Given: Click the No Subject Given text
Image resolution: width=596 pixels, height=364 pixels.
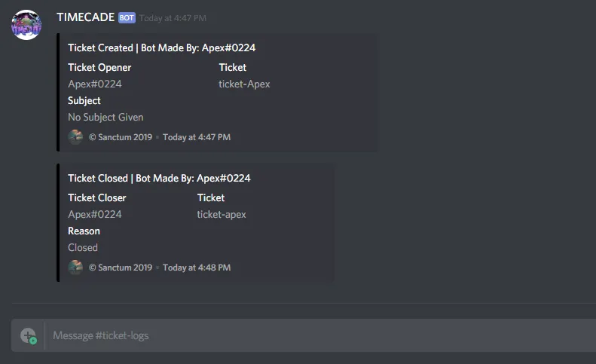Looking at the screenshot, I should pos(105,118).
